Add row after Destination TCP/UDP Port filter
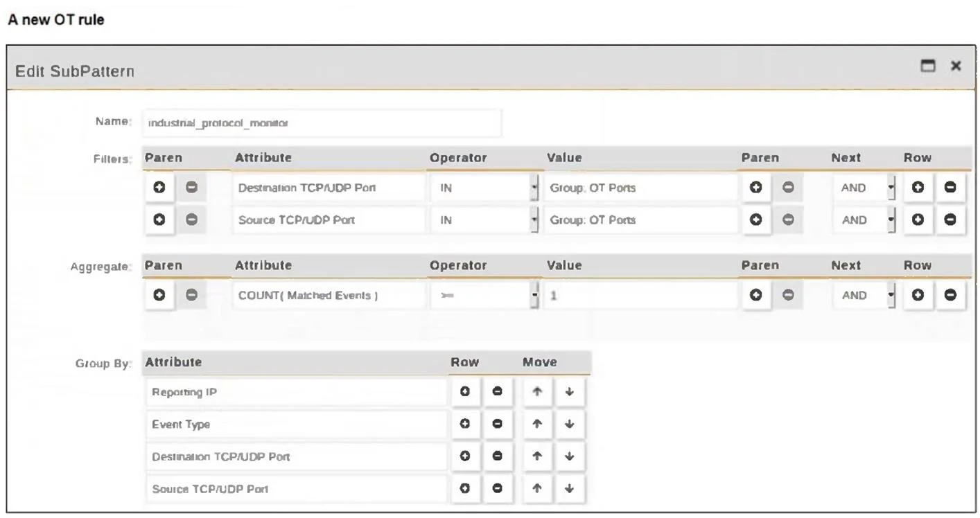This screenshot has height=518, width=980. coord(918,188)
